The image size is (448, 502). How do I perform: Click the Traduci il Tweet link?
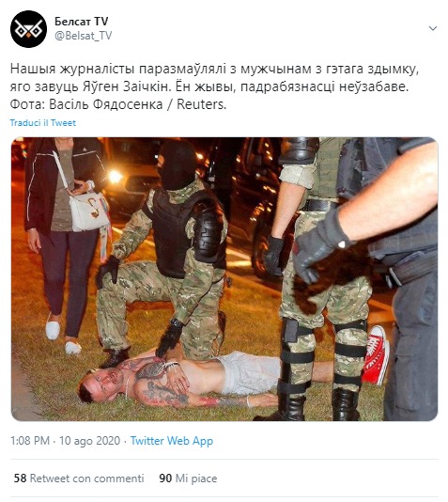click(x=43, y=123)
